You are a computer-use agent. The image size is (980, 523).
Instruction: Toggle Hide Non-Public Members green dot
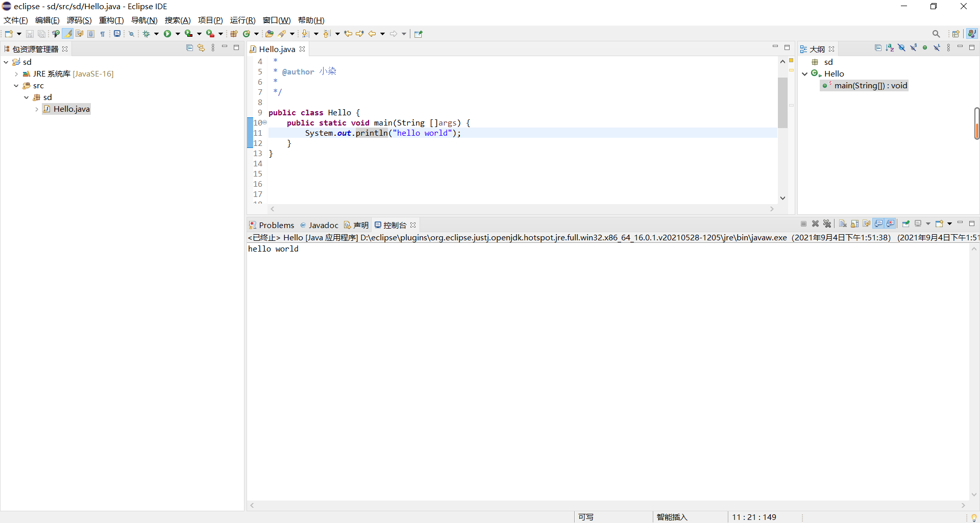(x=925, y=48)
